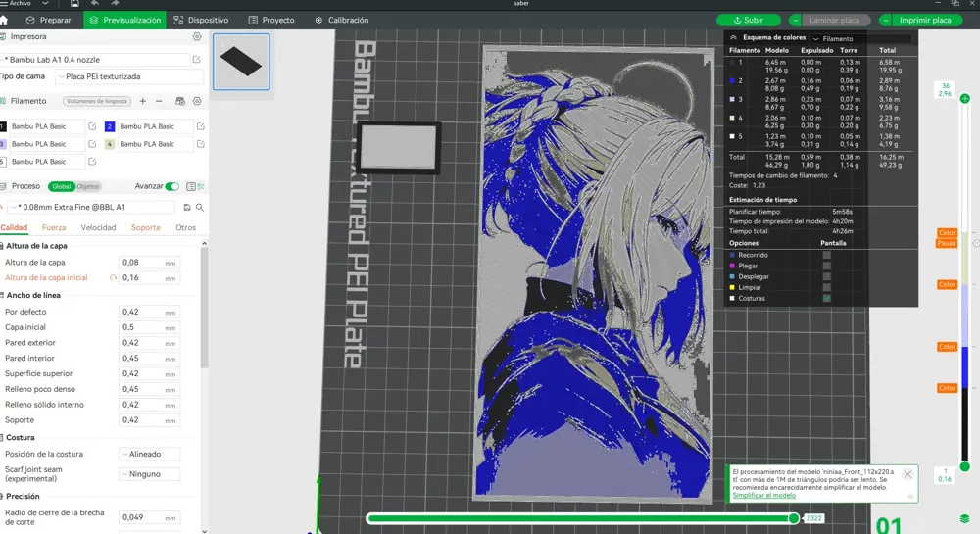Switch process scope to Objetos
The height and width of the screenshot is (534, 980).
coord(88,186)
